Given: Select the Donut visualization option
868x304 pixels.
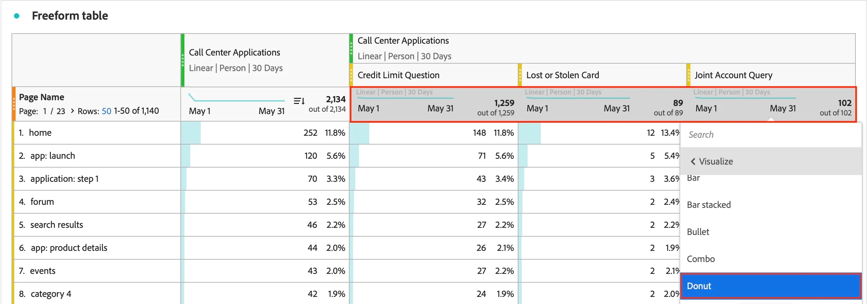Looking at the screenshot, I should click(x=771, y=286).
